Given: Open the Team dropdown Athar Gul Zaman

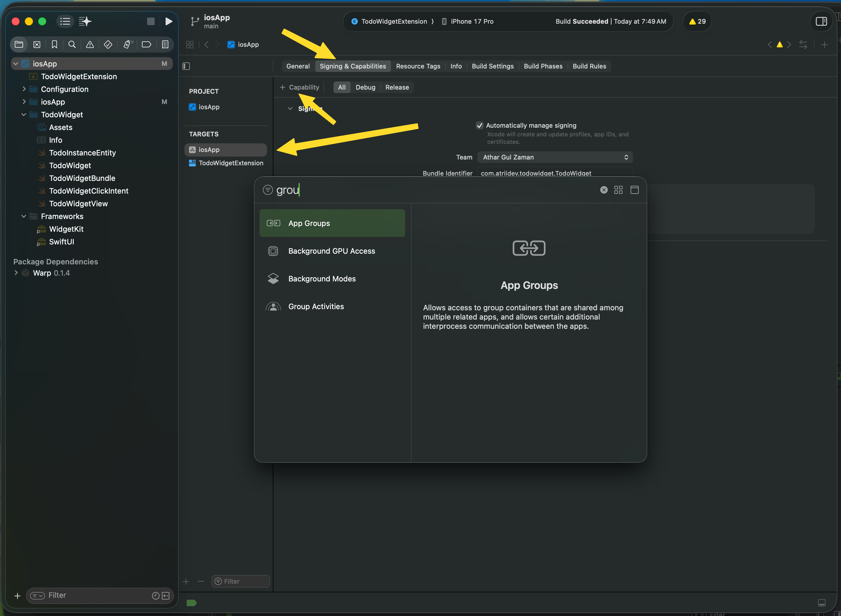Looking at the screenshot, I should [555, 157].
